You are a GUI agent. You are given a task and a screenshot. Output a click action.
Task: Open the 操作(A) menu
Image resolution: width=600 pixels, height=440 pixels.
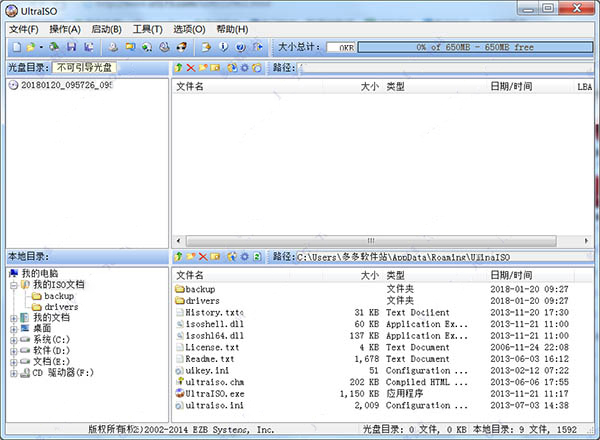point(65,29)
